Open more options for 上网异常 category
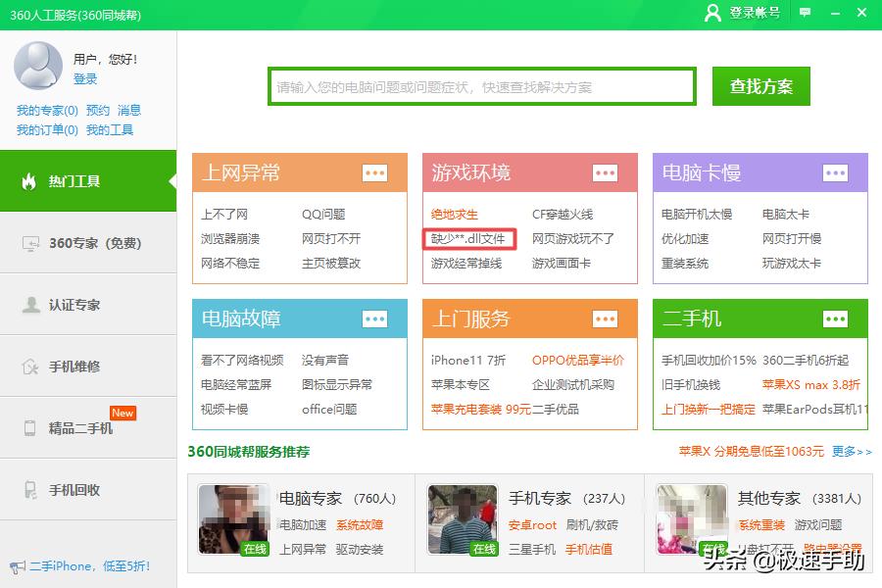The width and height of the screenshot is (882, 588). (374, 172)
